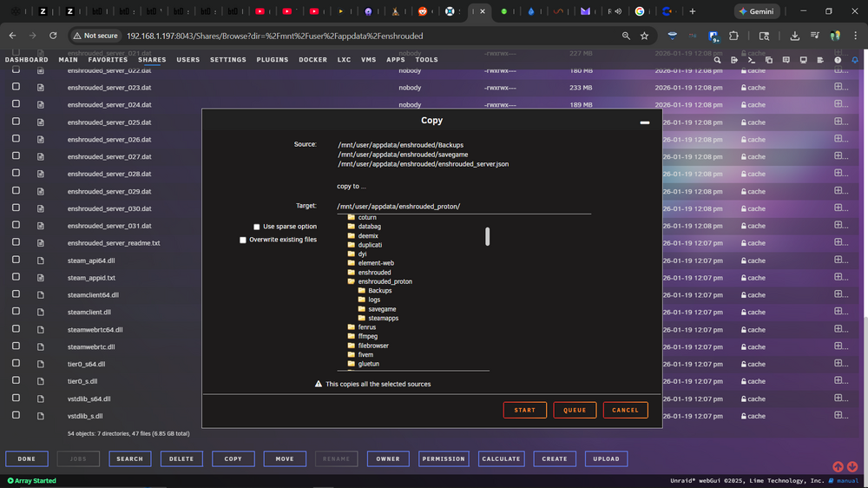Expand the Backups subfolder under enshrouded_proton
The height and width of the screenshot is (488, 868).
click(375, 290)
